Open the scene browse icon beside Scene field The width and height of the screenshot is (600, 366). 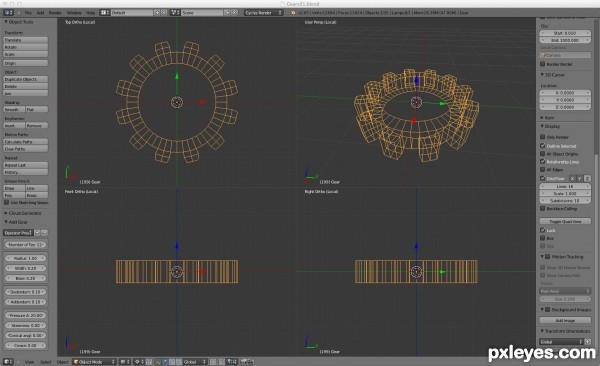(x=175, y=13)
